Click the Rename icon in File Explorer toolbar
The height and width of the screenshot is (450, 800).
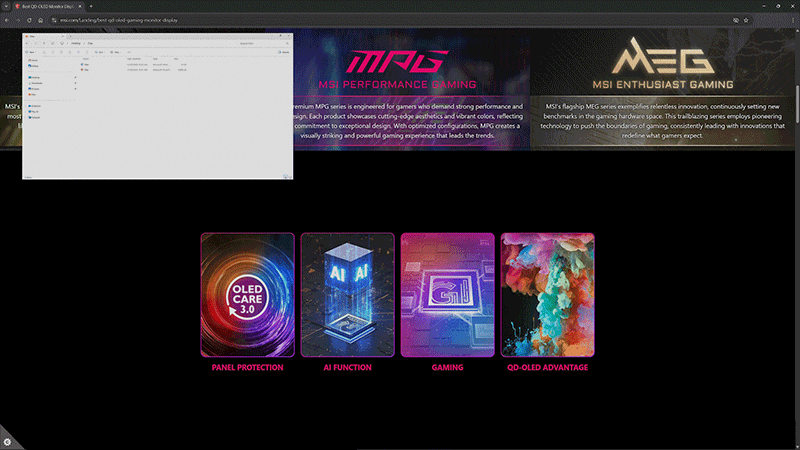[70, 52]
